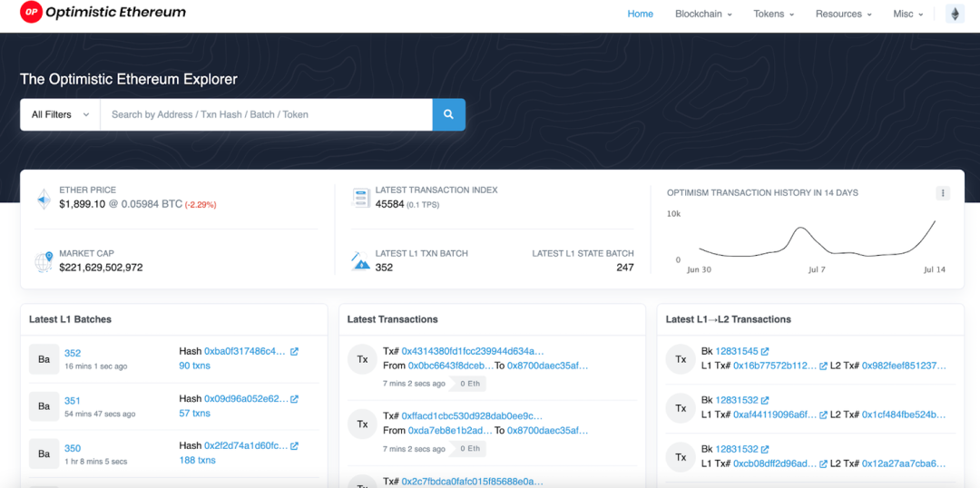The width and height of the screenshot is (980, 488).
Task: Open external link icon next to Bk 12831545
Action: coord(765,351)
